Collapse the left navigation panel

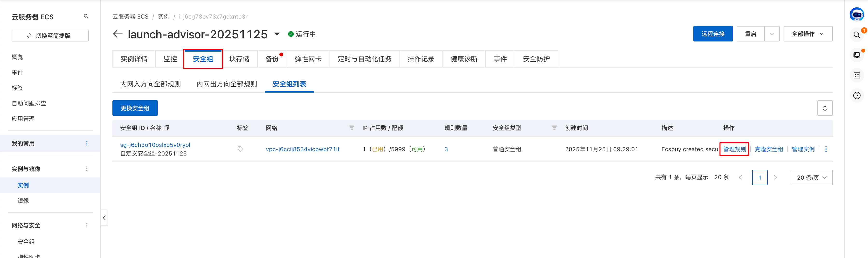click(104, 218)
